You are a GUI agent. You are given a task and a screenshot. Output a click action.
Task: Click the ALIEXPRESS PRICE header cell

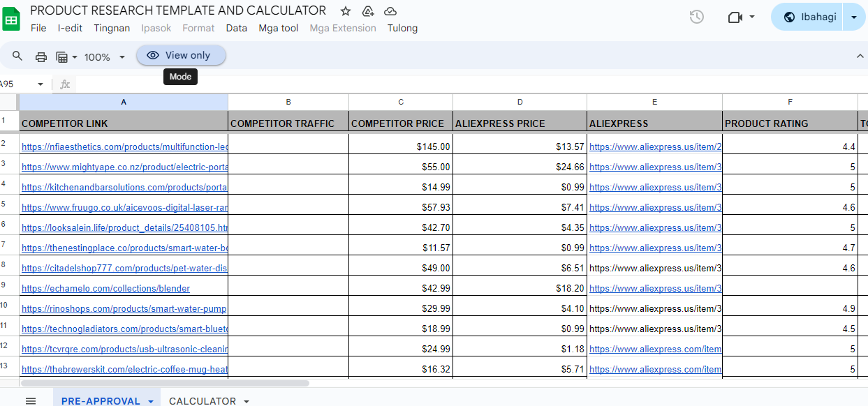tap(520, 123)
